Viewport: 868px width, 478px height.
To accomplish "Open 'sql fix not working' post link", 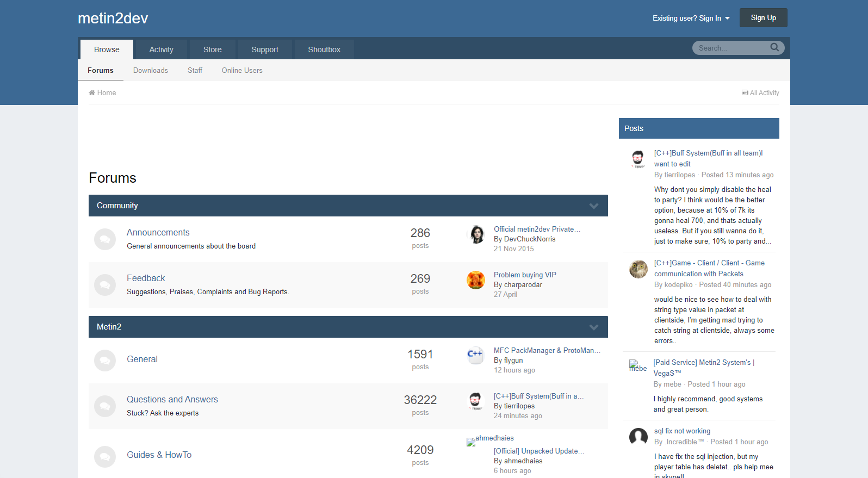I will point(682,431).
